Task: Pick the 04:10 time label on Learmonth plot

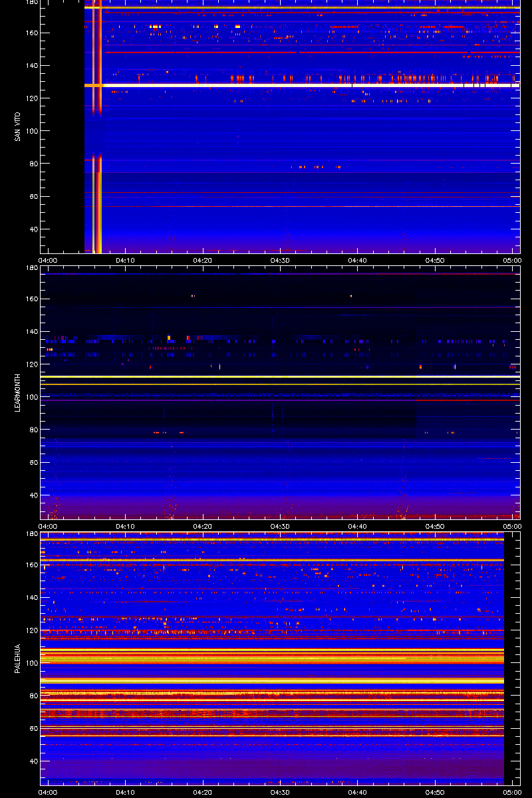Action: (126, 526)
